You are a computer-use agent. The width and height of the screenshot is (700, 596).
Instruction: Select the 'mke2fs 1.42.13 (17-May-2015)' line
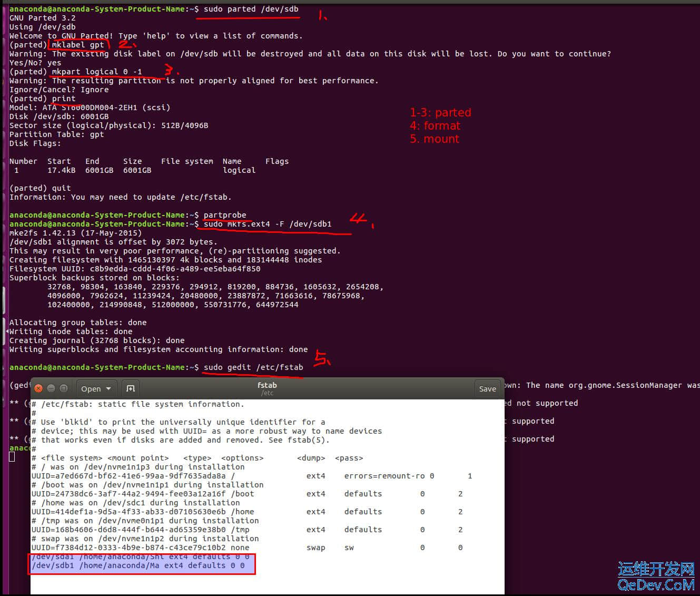(76, 233)
